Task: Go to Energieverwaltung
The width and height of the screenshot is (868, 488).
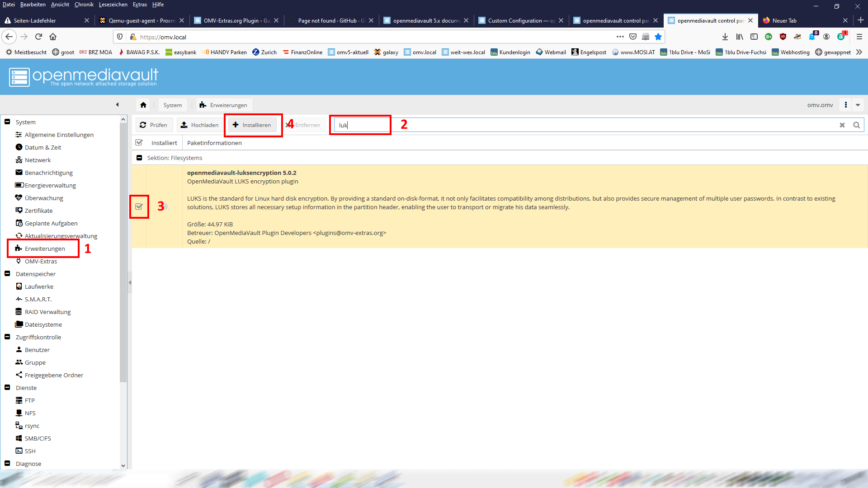Action: pos(50,185)
